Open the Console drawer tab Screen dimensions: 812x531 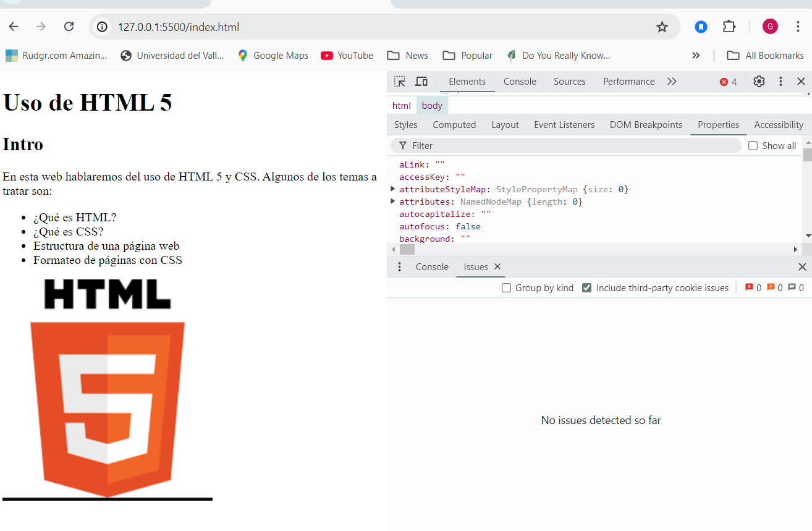[432, 267]
